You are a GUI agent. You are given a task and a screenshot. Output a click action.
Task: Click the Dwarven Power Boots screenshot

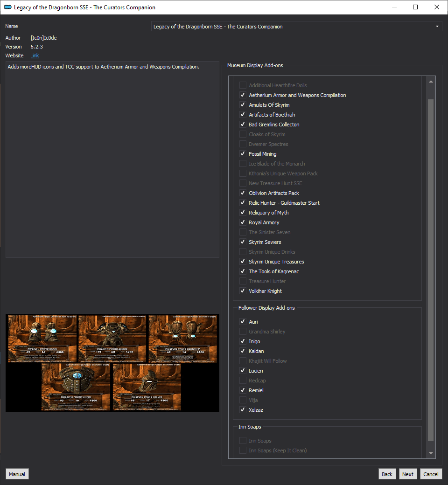coord(42,339)
